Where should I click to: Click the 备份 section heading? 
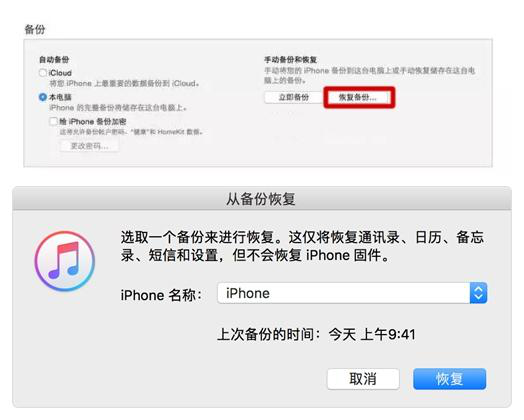click(x=35, y=29)
